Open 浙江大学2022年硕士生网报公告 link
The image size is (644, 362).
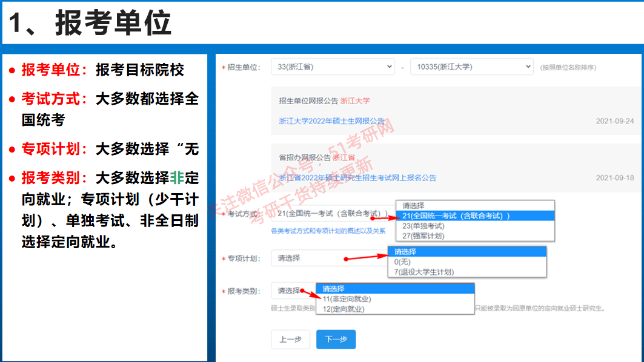331,121
